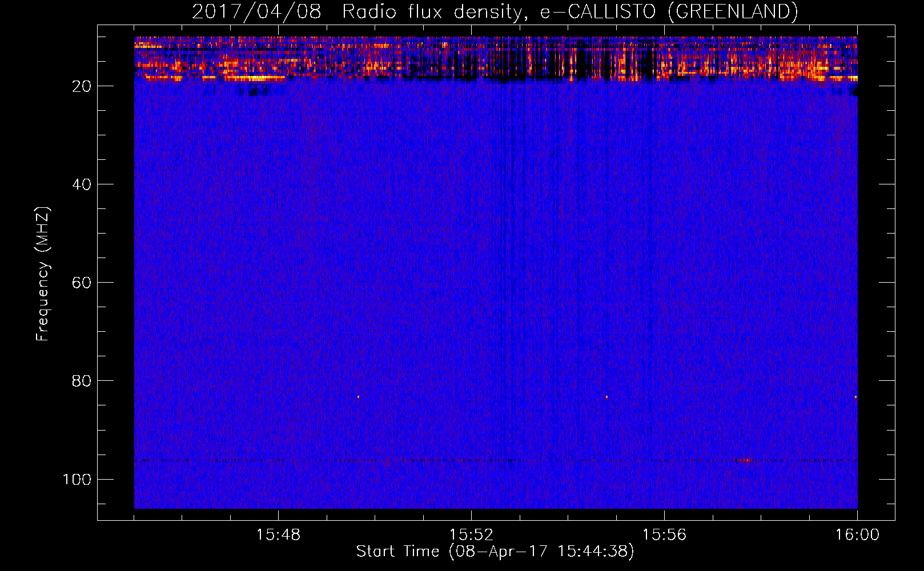This screenshot has height=571, width=924.
Task: Click the 15:52 time tick label
Action: [471, 534]
